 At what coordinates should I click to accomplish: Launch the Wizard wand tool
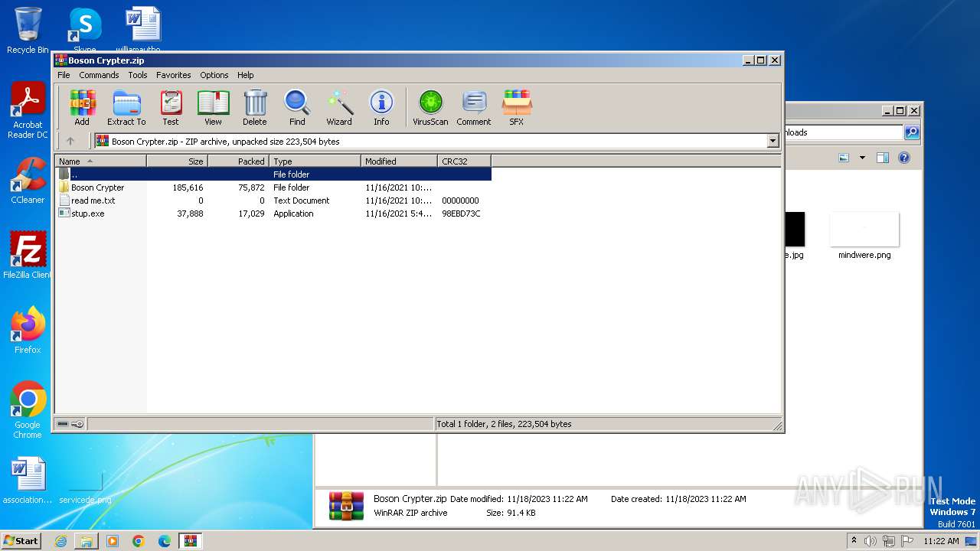339,107
